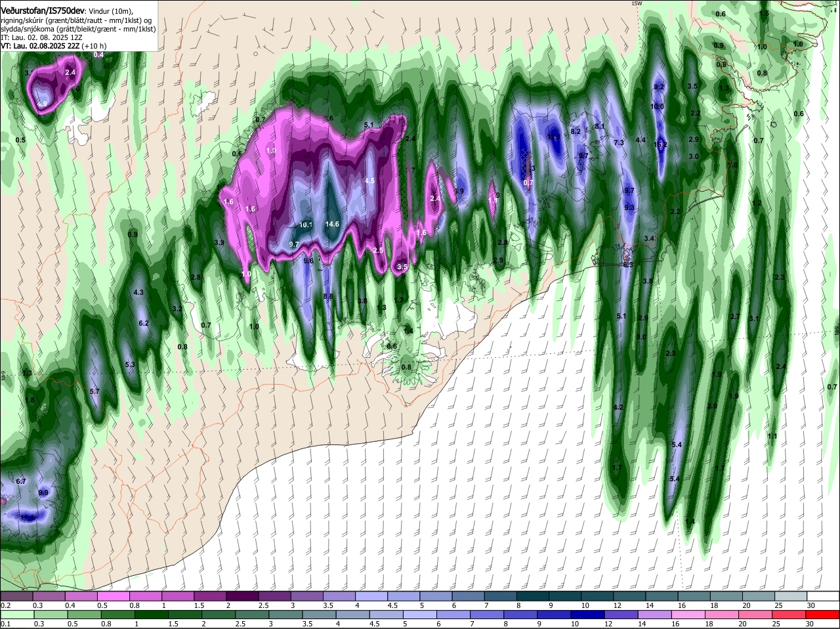Screen dimensions: 840x629
Task: Click the 10.0 map value label
Action: click(x=657, y=106)
